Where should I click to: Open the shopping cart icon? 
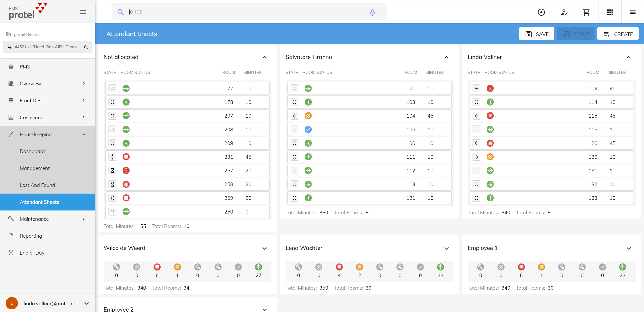(x=586, y=12)
